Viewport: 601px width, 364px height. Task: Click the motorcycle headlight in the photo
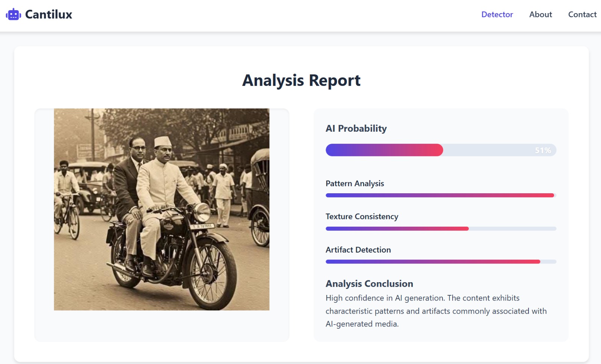[x=202, y=212]
